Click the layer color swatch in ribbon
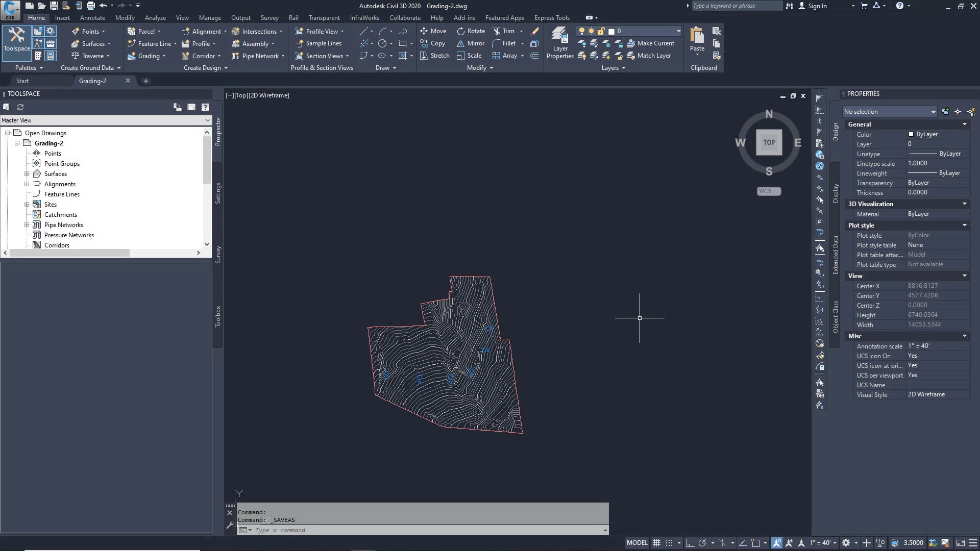 pyautogui.click(x=611, y=31)
